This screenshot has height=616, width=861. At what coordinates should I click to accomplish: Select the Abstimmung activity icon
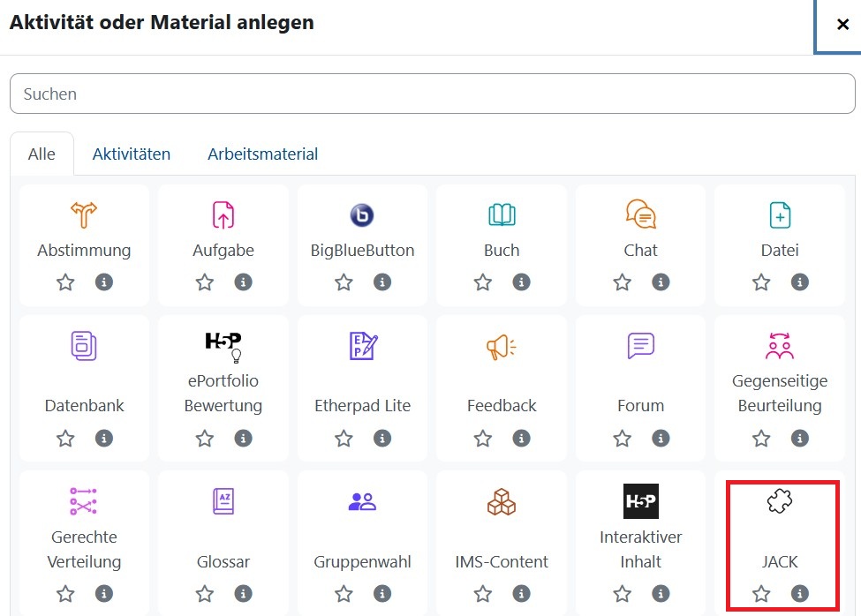coord(84,214)
